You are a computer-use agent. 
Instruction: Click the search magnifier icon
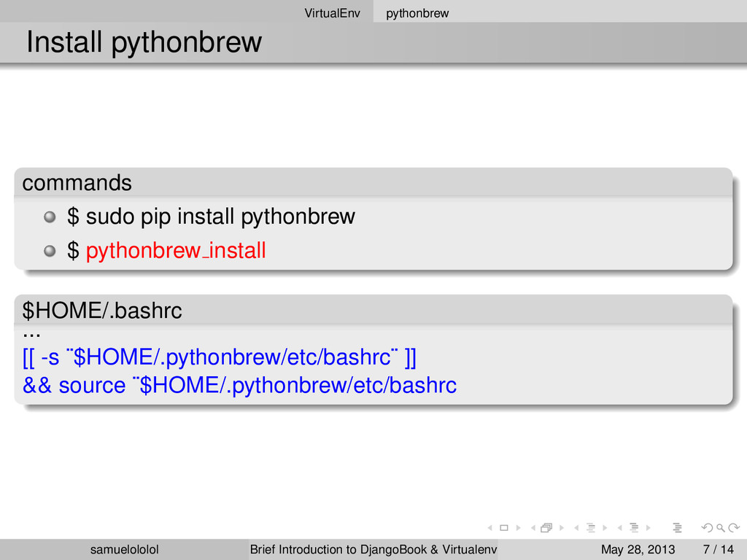click(721, 528)
